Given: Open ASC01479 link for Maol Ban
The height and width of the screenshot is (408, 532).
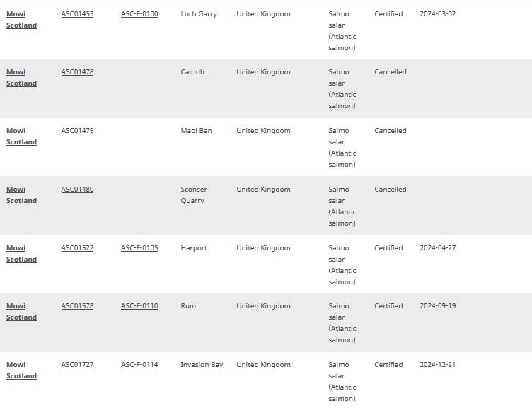Looking at the screenshot, I should tap(77, 131).
